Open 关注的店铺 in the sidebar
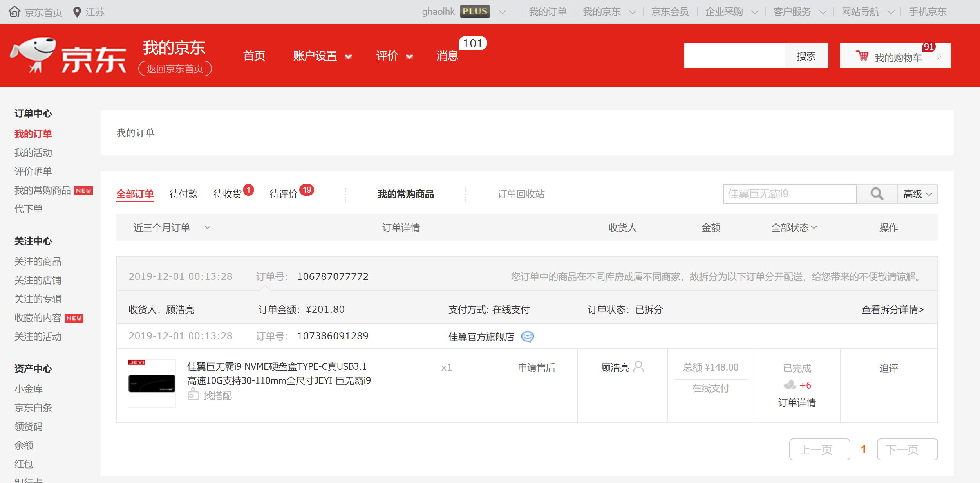Viewport: 980px width, 483px height. pos(38,280)
